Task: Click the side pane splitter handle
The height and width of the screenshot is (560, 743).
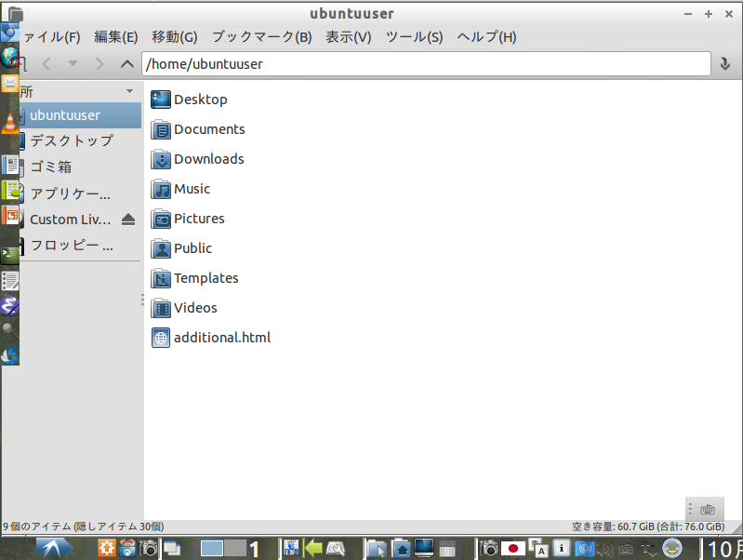Action: (142, 300)
